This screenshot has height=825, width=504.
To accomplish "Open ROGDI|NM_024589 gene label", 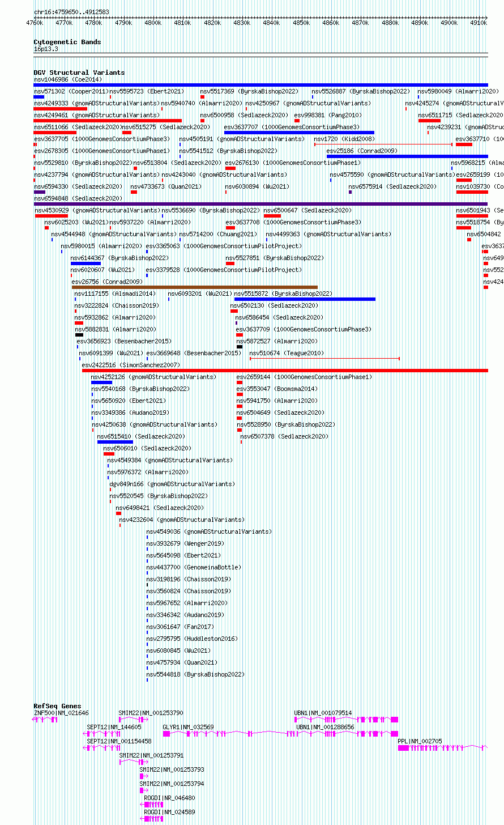I will pos(169,813).
